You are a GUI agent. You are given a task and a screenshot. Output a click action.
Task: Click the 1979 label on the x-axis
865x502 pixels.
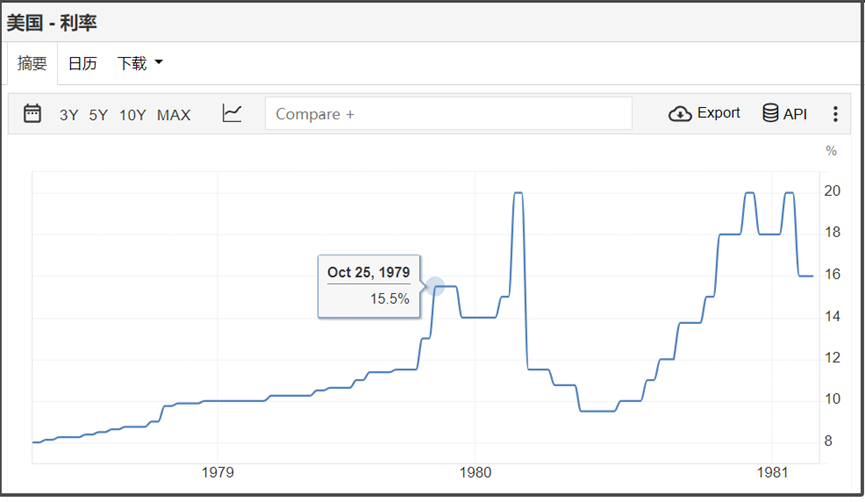click(218, 473)
